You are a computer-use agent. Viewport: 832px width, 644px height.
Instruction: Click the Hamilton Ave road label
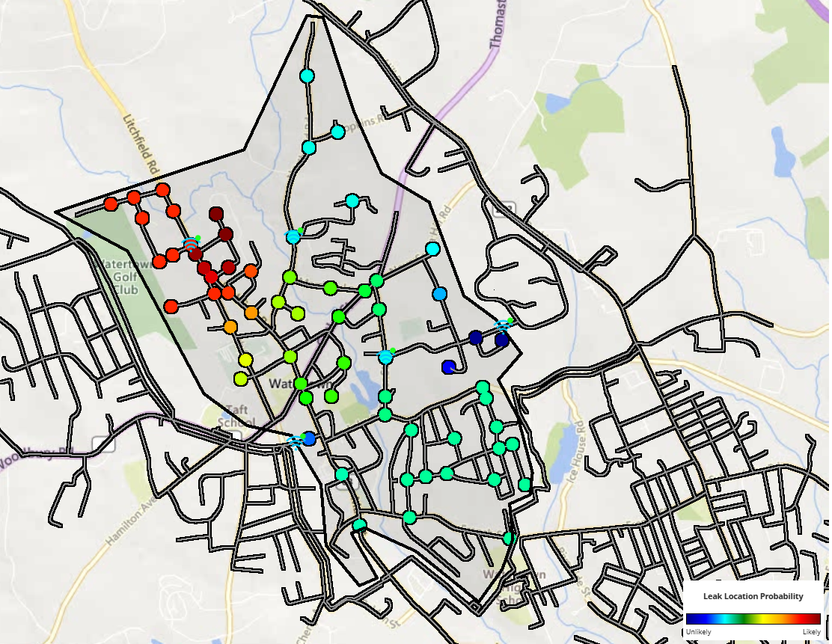click(132, 521)
